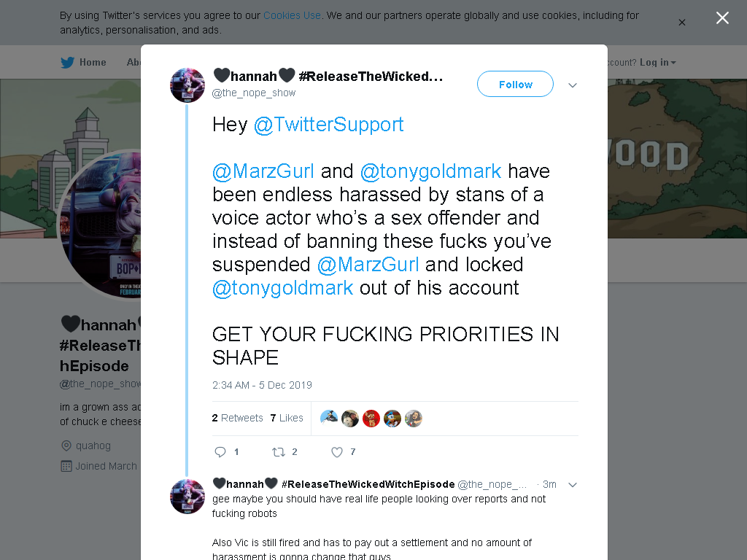
Task: Open first @MarzGurl mention link
Action: (x=263, y=171)
